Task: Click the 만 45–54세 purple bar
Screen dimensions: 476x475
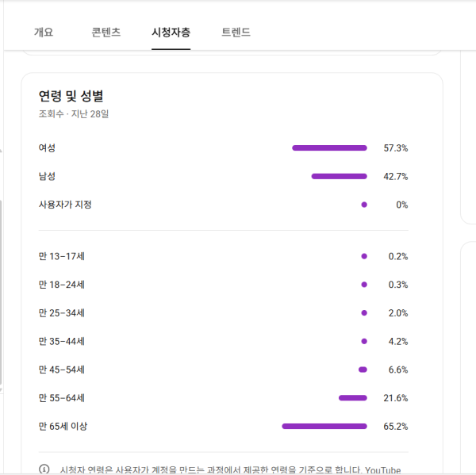Action: 363,370
